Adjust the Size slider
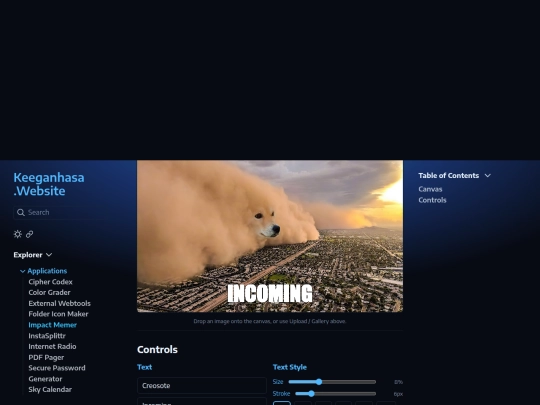 pos(332,382)
